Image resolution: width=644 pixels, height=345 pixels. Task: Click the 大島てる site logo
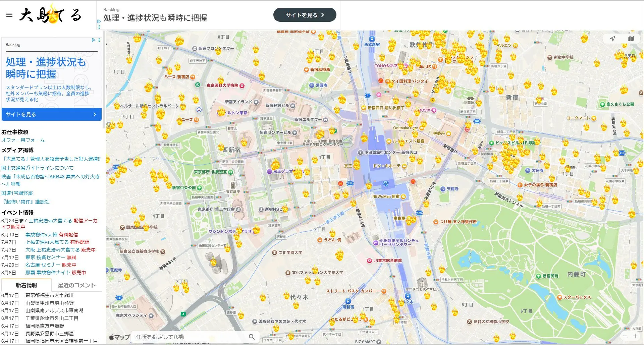50,14
